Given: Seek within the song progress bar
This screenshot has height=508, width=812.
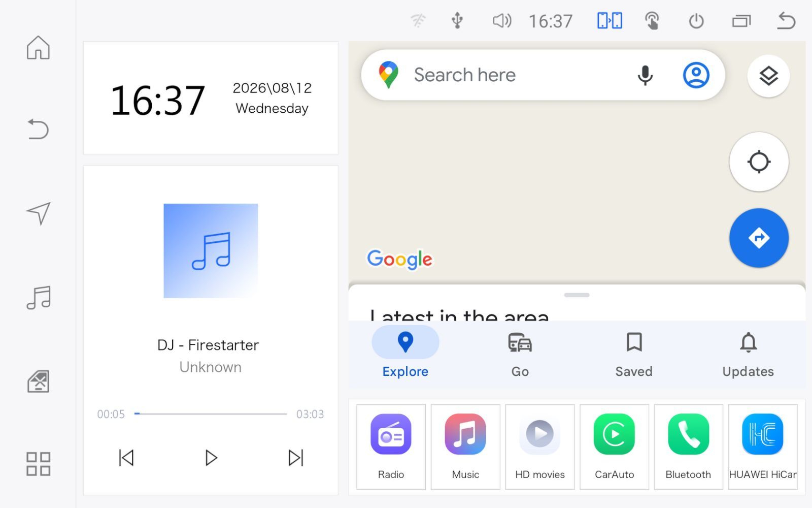Looking at the screenshot, I should [x=211, y=414].
